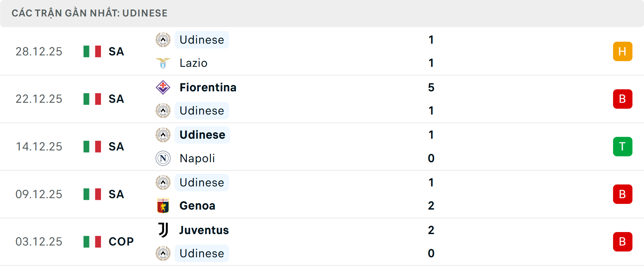Click the COP competition label
Screen dimensions: 644x266
pyautogui.click(x=121, y=241)
